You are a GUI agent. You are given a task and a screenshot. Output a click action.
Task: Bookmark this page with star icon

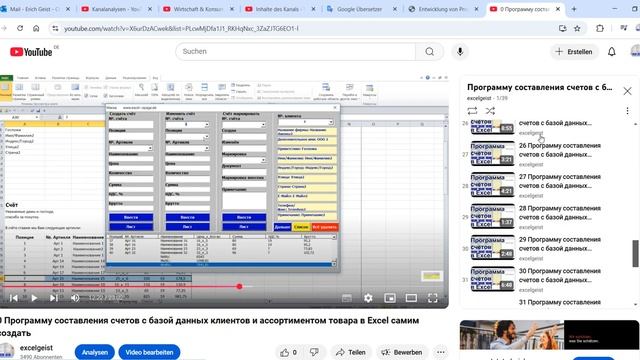(577, 28)
